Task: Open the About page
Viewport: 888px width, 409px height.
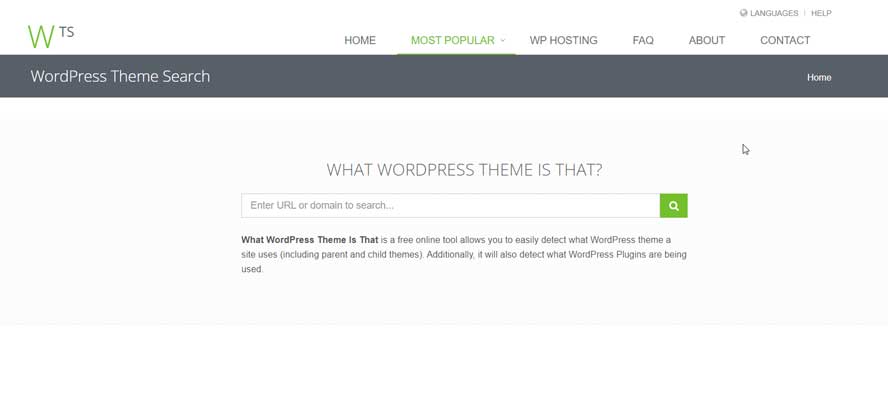Action: point(707,40)
